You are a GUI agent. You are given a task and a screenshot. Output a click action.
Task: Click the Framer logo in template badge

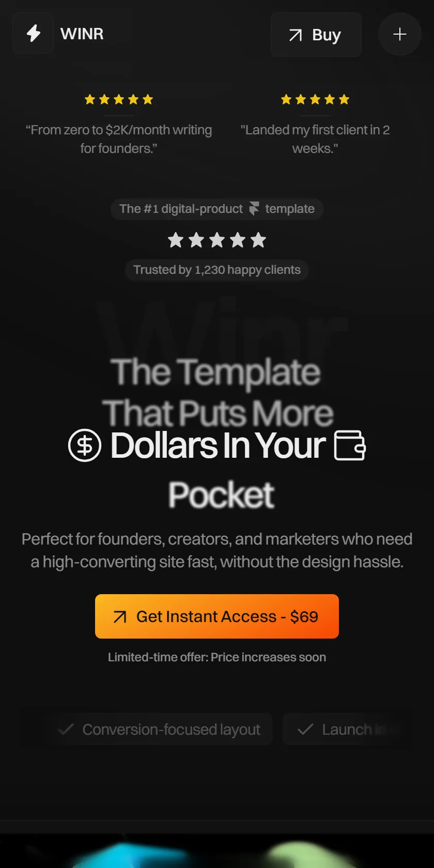pos(254,209)
